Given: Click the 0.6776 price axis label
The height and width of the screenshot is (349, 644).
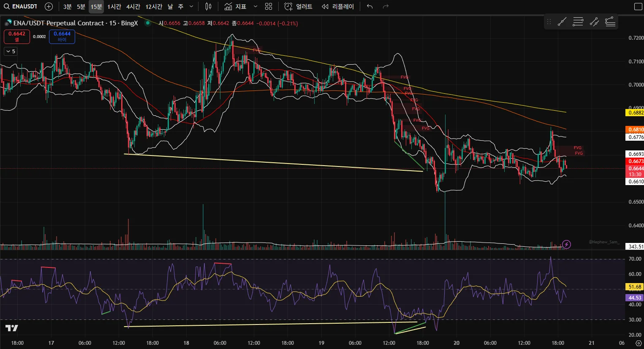Looking at the screenshot, I should click(635, 137).
